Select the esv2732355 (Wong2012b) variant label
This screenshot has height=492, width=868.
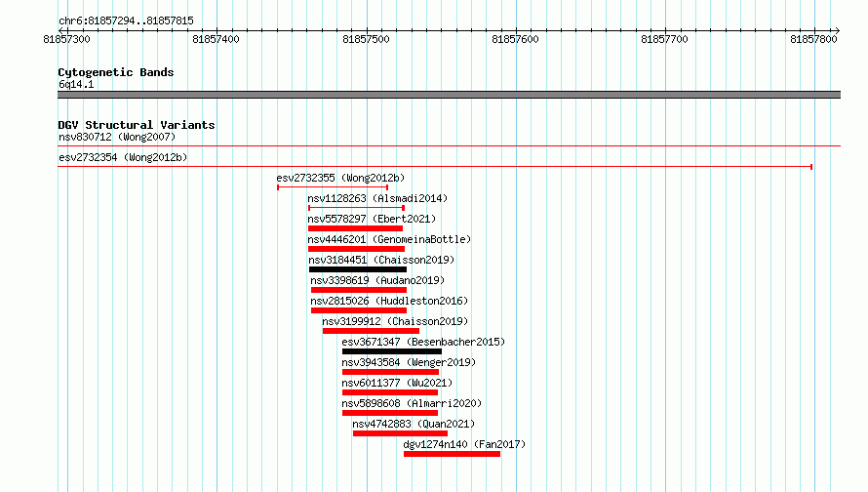pos(340,178)
